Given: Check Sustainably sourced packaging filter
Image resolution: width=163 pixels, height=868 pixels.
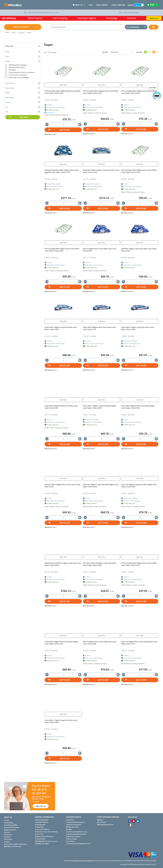Looking at the screenshot, I should click(6, 78).
